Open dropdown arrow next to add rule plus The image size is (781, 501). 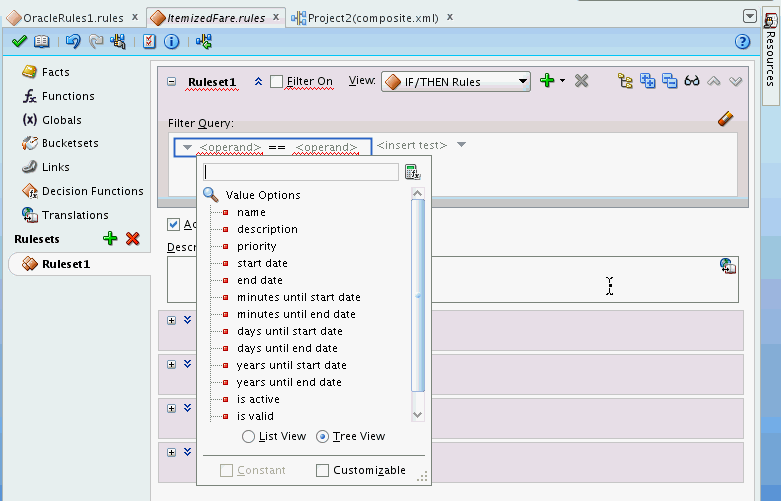(562, 81)
